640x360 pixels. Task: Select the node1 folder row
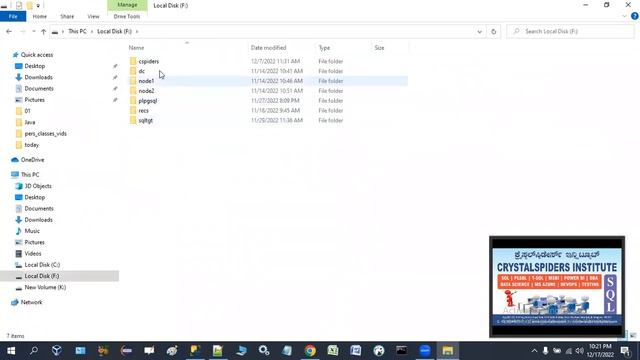tap(268, 81)
